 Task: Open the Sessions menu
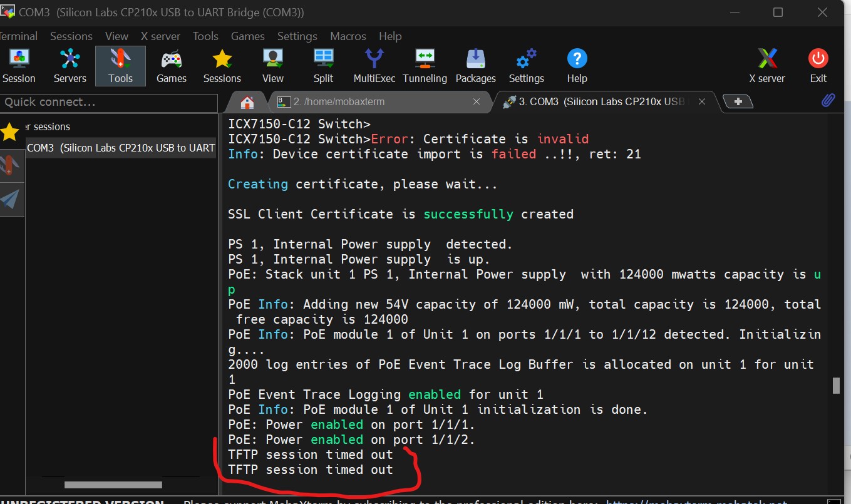click(x=71, y=36)
